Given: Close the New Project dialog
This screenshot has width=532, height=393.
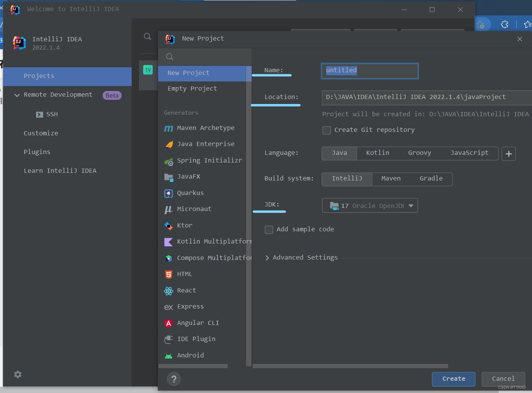Looking at the screenshot, I should (x=520, y=39).
